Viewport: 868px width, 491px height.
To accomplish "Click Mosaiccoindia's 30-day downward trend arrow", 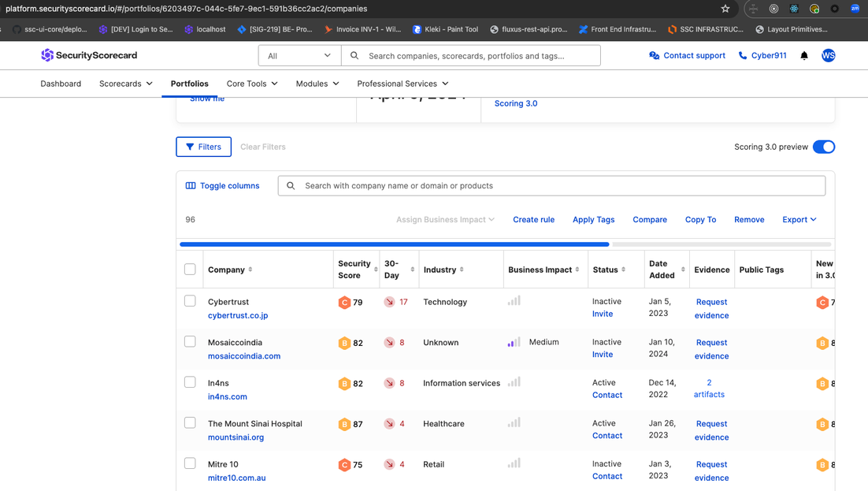I will tap(390, 343).
